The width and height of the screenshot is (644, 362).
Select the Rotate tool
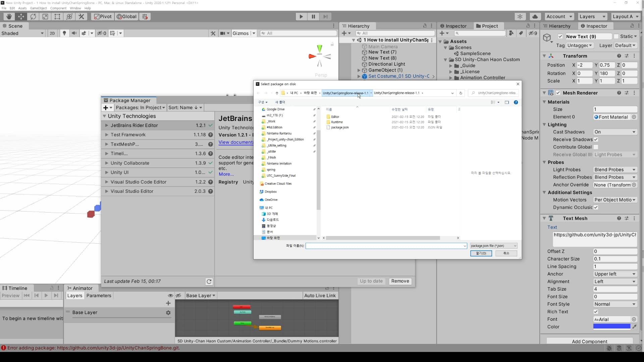[33, 16]
